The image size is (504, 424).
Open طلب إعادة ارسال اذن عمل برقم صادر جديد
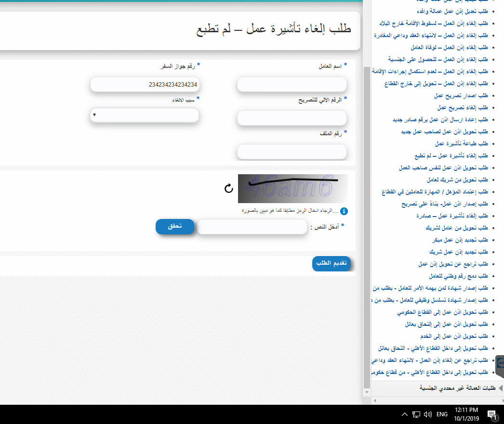point(440,120)
